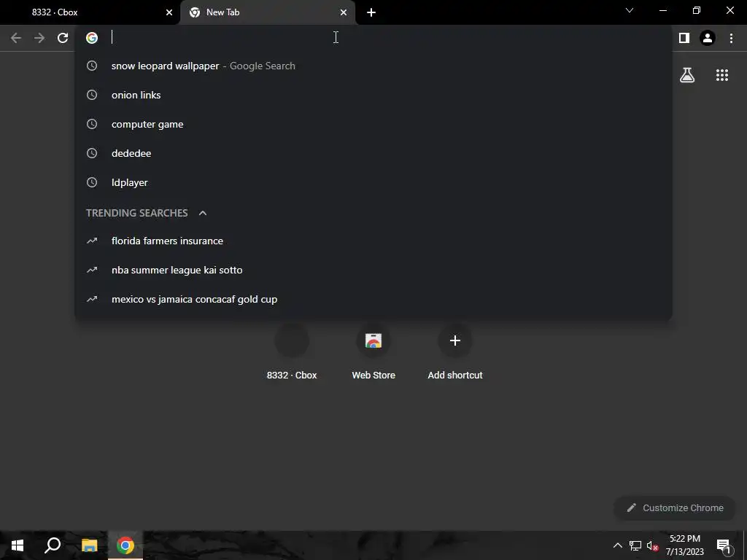Open the Search Labs flask icon
Viewport: 747px width, 560px height.
click(687, 75)
